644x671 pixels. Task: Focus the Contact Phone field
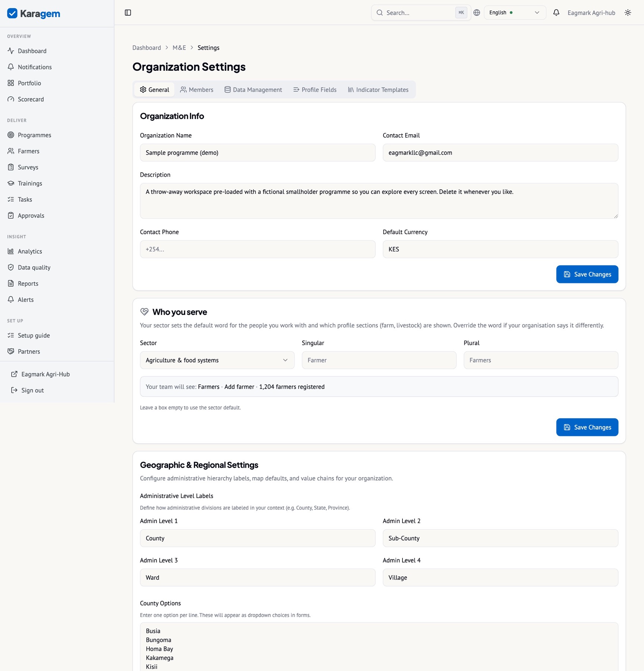258,249
